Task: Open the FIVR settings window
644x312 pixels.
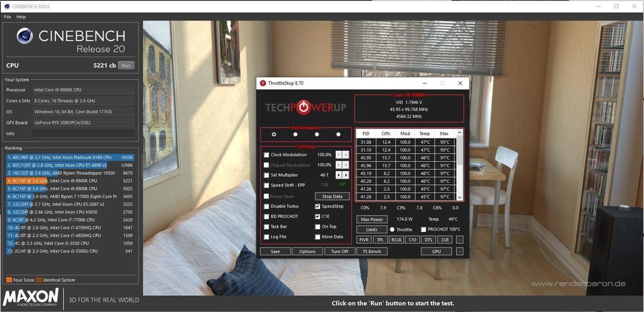Action: [x=364, y=240]
